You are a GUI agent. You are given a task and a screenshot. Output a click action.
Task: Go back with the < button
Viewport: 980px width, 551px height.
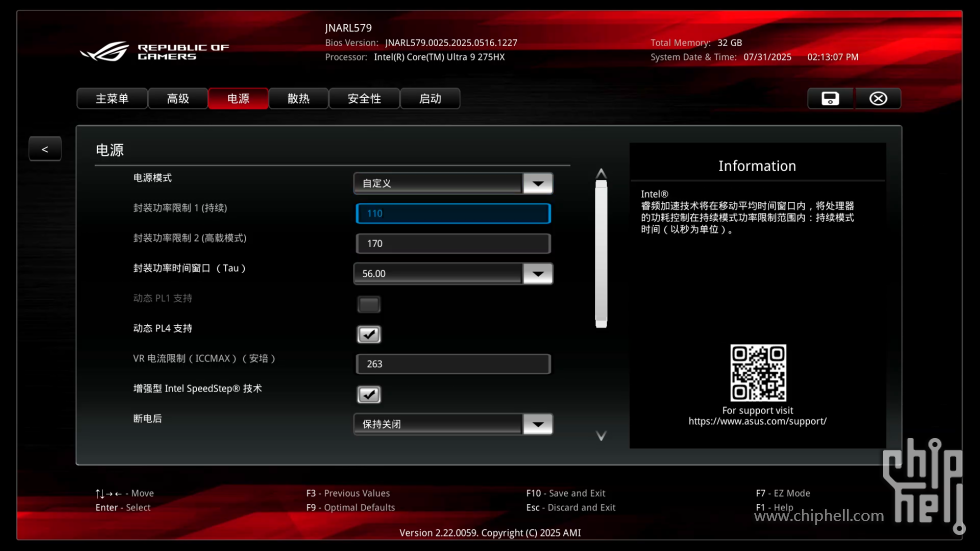45,149
